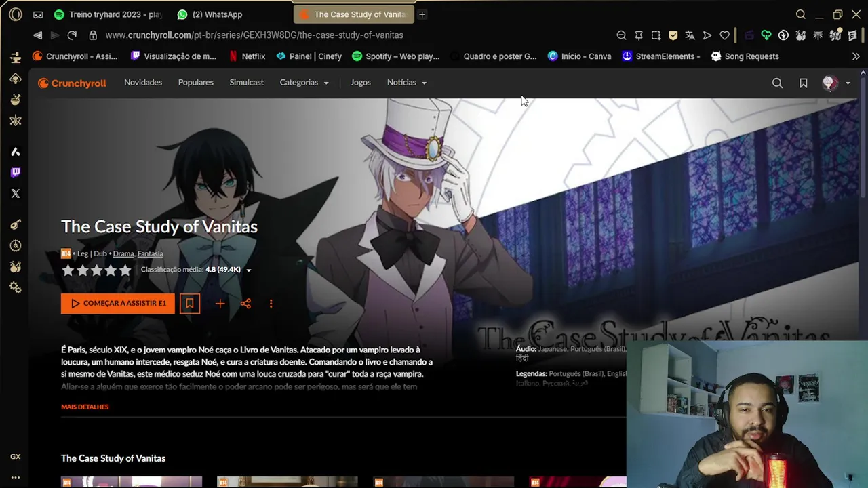Select The Case Study of Vanitas tab
This screenshot has width=868, height=488.
click(x=353, y=14)
